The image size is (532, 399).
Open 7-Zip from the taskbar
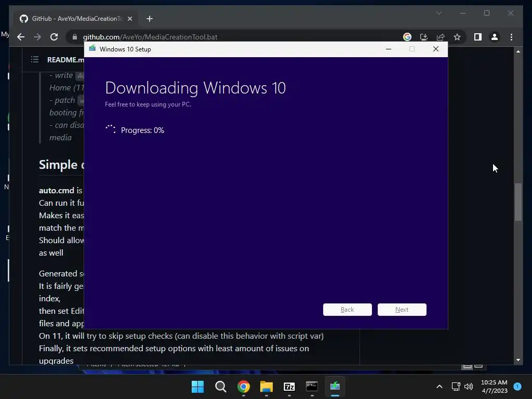point(289,387)
